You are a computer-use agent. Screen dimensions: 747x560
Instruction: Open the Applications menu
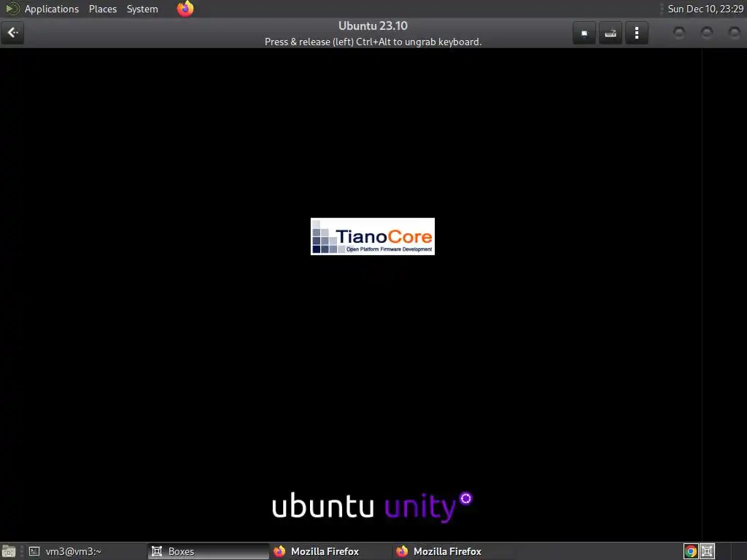[52, 9]
